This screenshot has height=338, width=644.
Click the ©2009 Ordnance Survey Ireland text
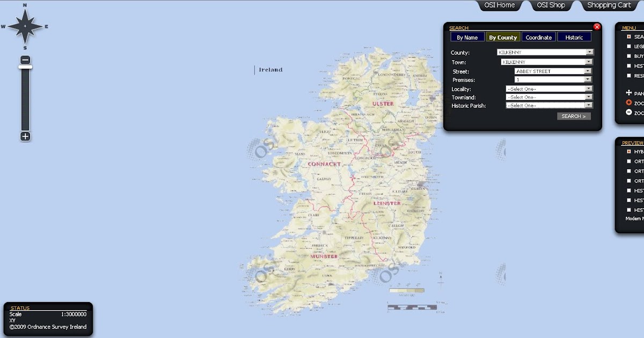point(48,327)
